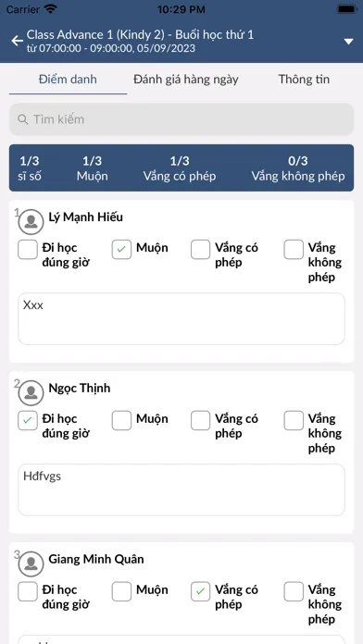The width and height of the screenshot is (363, 644).
Task: Switch to Đánh giá hàng ngày tab
Action: pyautogui.click(x=186, y=80)
